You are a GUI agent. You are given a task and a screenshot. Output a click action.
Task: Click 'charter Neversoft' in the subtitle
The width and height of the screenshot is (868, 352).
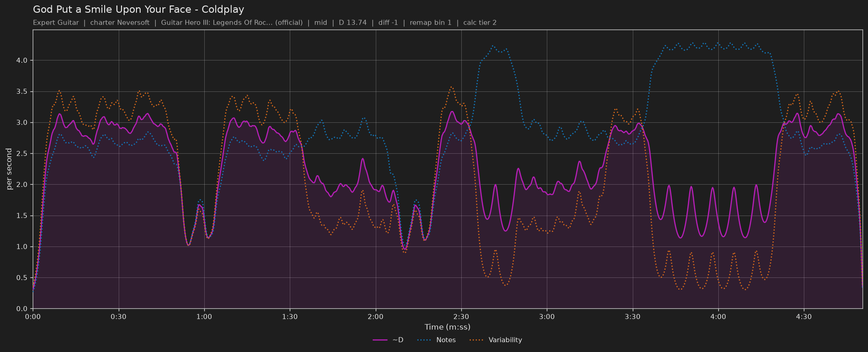point(120,23)
